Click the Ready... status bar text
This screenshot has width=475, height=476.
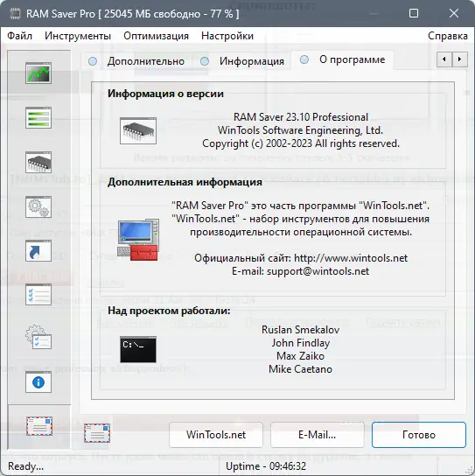tap(25, 466)
